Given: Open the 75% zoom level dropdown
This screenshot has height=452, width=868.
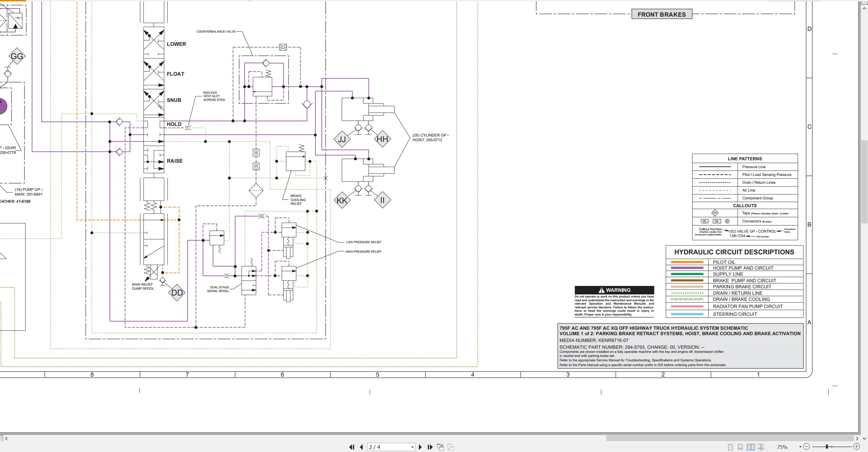Looking at the screenshot, I should click(x=800, y=447).
